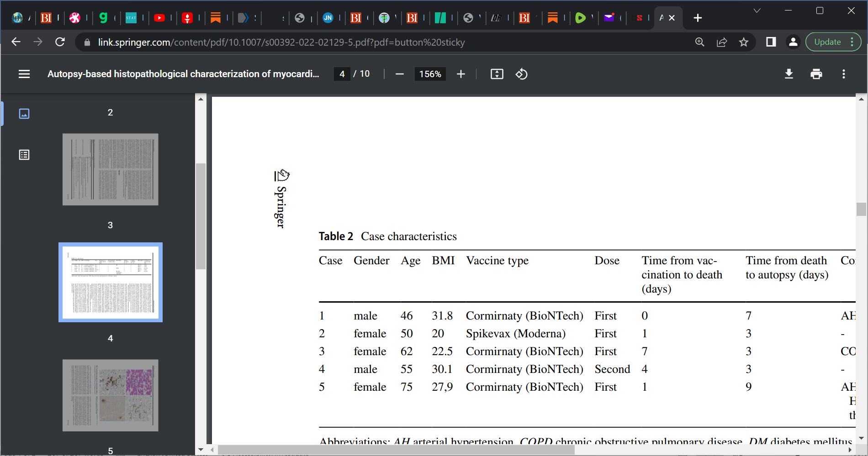Click the link.springer.com address bar URL
This screenshot has height=456, width=868.
[281, 42]
